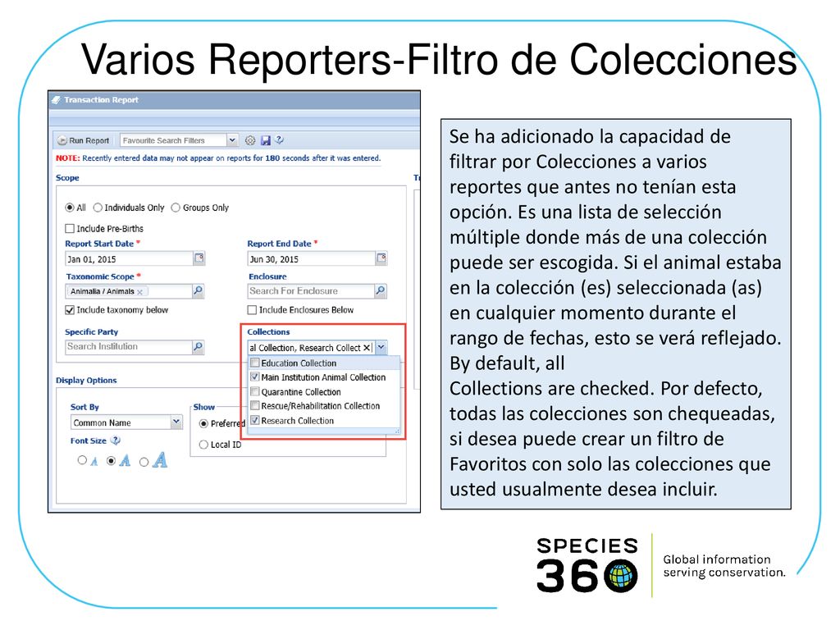Collapse the Collections dropdown arrow
The height and width of the screenshot is (630, 840).
tap(381, 347)
